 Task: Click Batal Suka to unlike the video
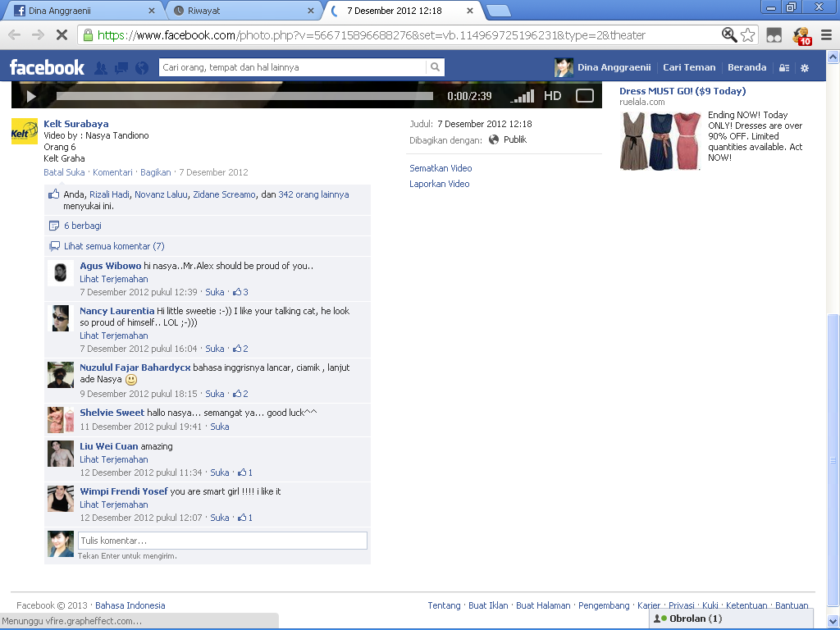[x=64, y=172]
